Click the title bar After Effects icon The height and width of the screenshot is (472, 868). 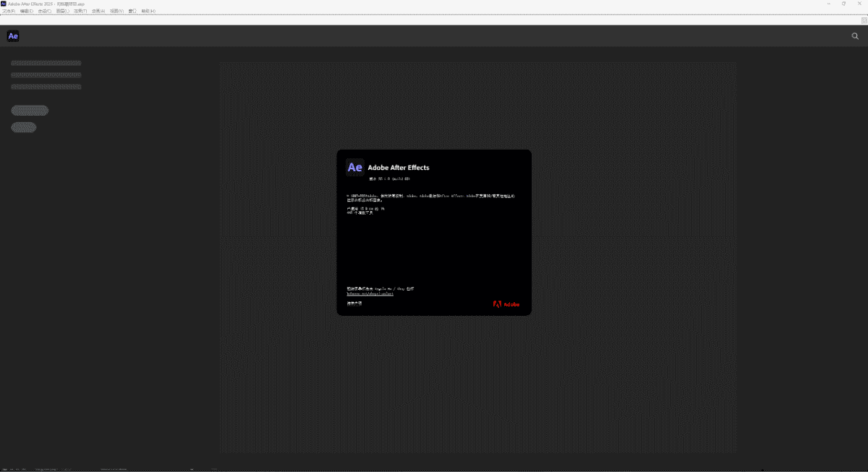click(x=4, y=4)
